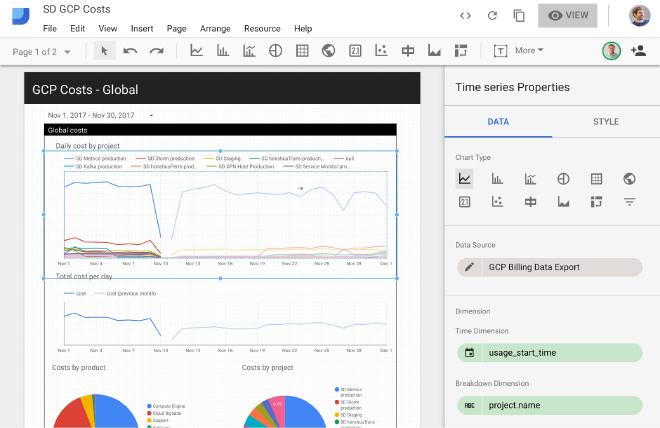Viewport: 660px width, 428px height.
Task: Undo the last action
Action: 130,51
